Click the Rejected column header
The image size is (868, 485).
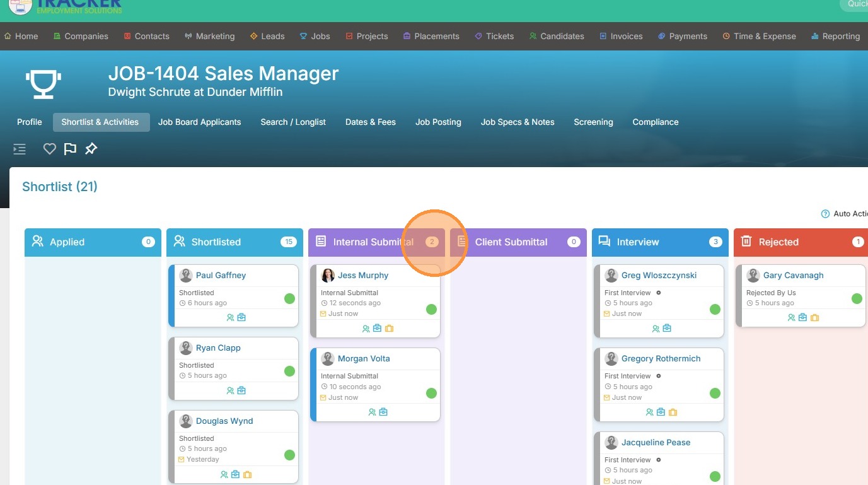[x=801, y=242]
